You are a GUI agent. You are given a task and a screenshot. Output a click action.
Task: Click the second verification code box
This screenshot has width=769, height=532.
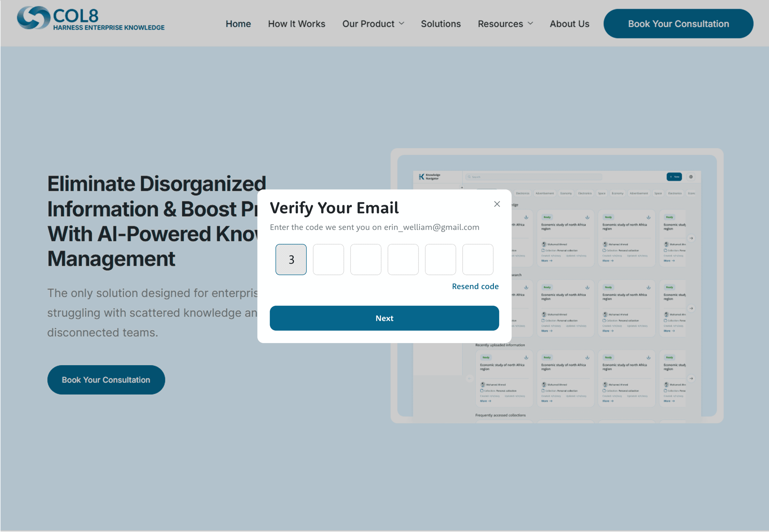[x=328, y=259]
